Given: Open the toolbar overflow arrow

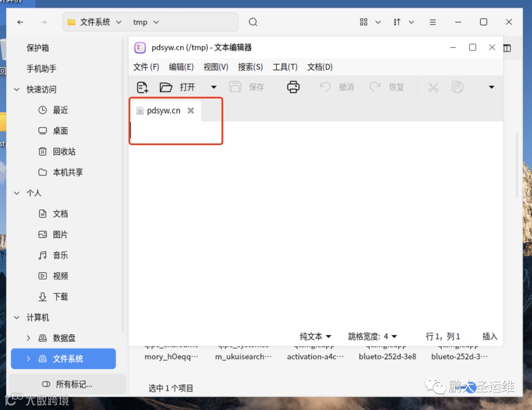Looking at the screenshot, I should (491, 87).
